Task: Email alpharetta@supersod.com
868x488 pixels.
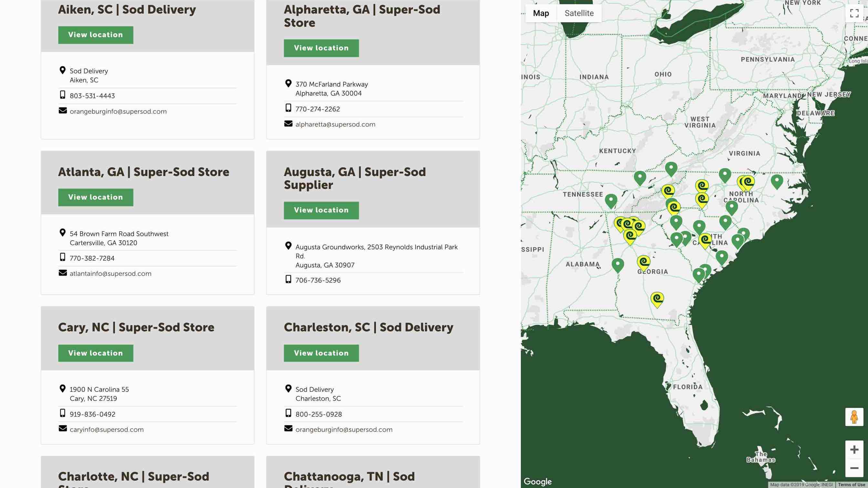Action: pyautogui.click(x=335, y=124)
